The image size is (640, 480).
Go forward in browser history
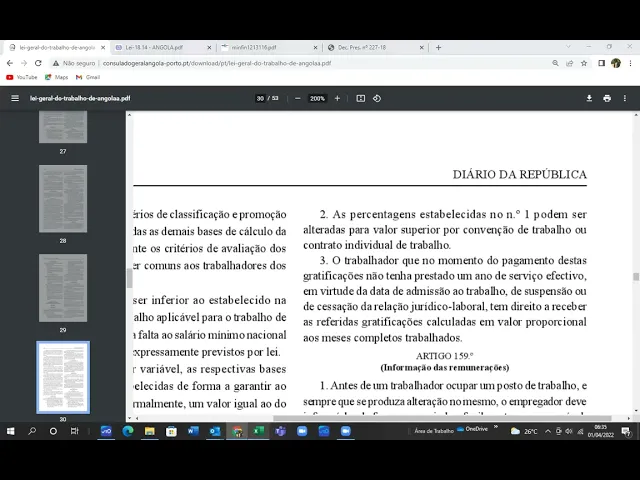pyautogui.click(x=24, y=63)
